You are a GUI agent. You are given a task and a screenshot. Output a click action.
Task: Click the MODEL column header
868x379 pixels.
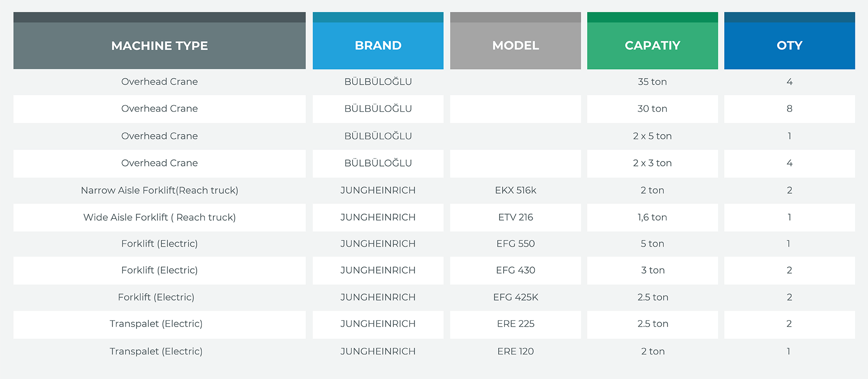(x=515, y=46)
